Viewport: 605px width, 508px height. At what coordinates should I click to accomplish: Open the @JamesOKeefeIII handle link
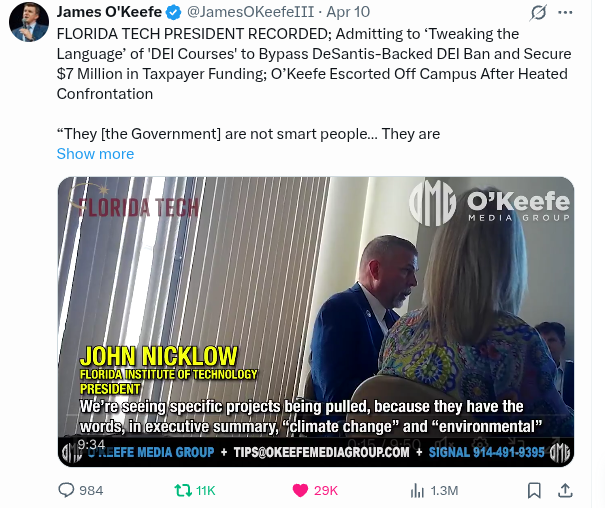(x=250, y=12)
